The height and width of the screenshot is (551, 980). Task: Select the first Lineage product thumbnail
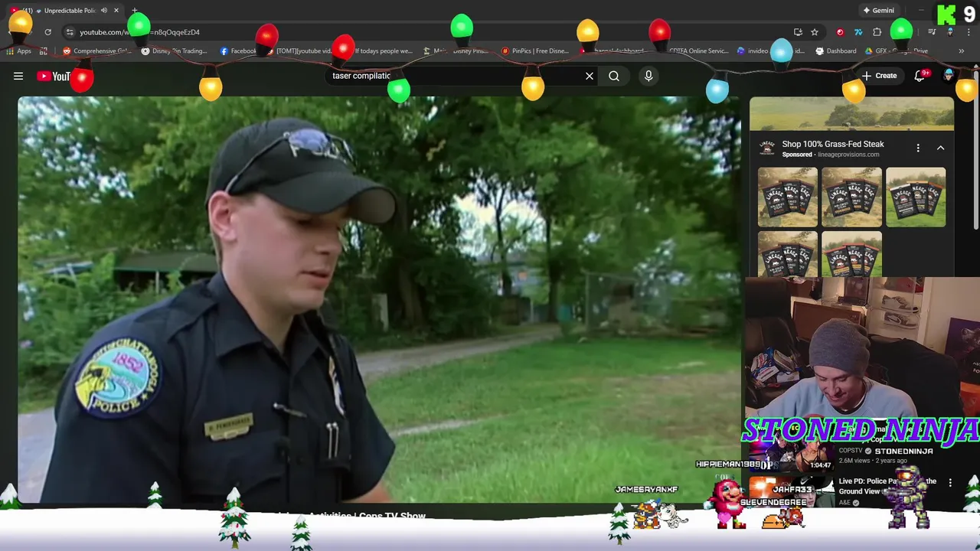click(x=787, y=197)
